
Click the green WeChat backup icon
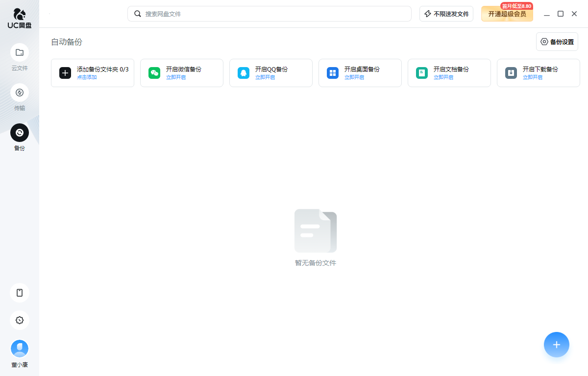tap(154, 73)
